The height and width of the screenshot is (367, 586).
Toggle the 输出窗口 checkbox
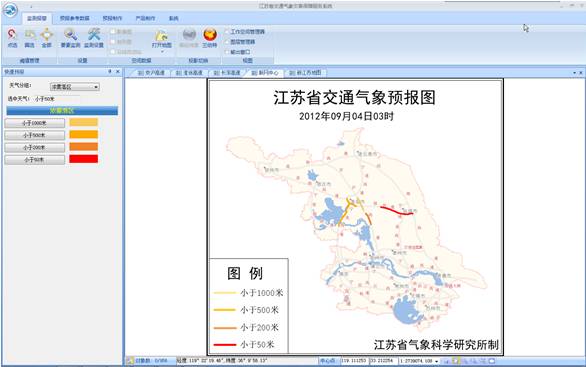227,52
